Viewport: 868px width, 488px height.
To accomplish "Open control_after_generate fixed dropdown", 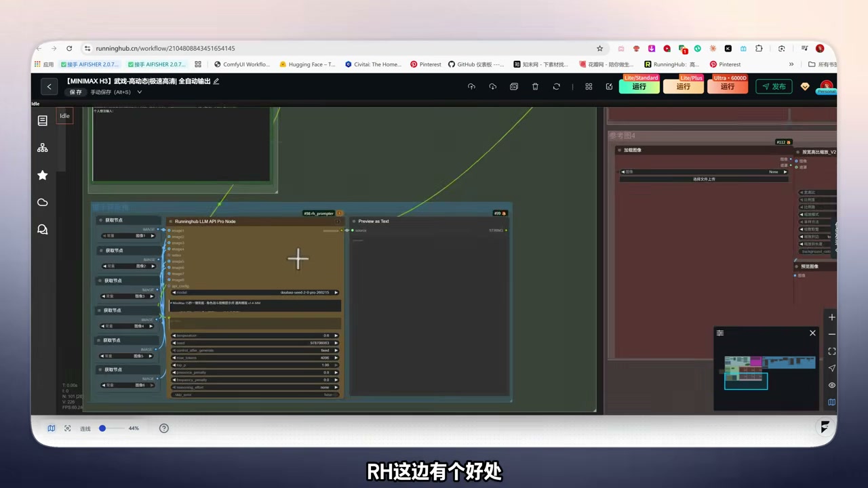I will pos(255,350).
